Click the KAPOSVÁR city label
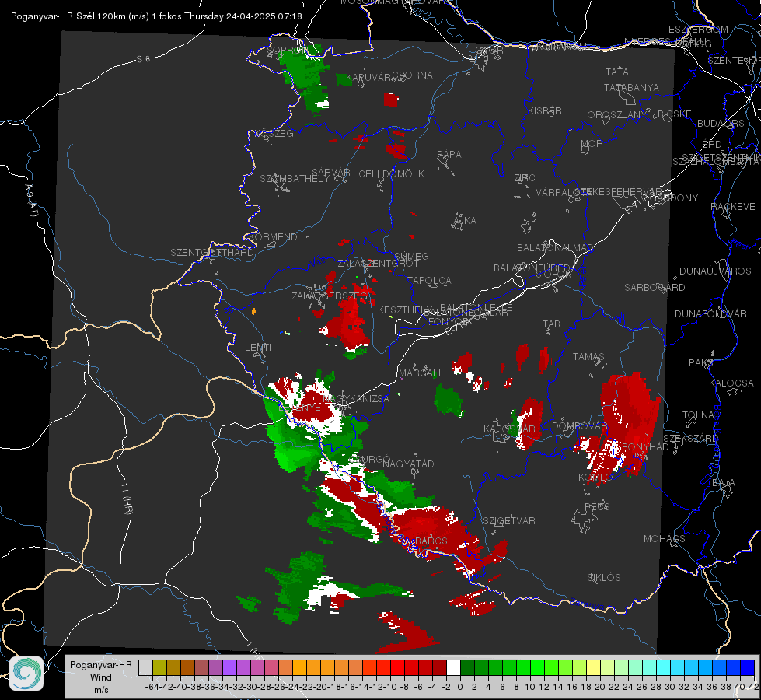Image resolution: width=761 pixels, height=700 pixels. pyautogui.click(x=509, y=429)
